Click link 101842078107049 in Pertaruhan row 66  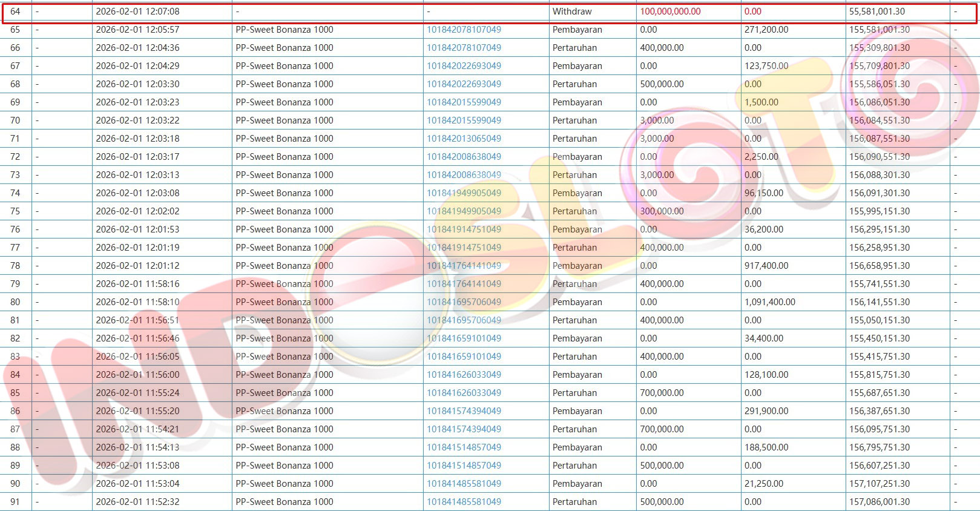click(x=464, y=48)
